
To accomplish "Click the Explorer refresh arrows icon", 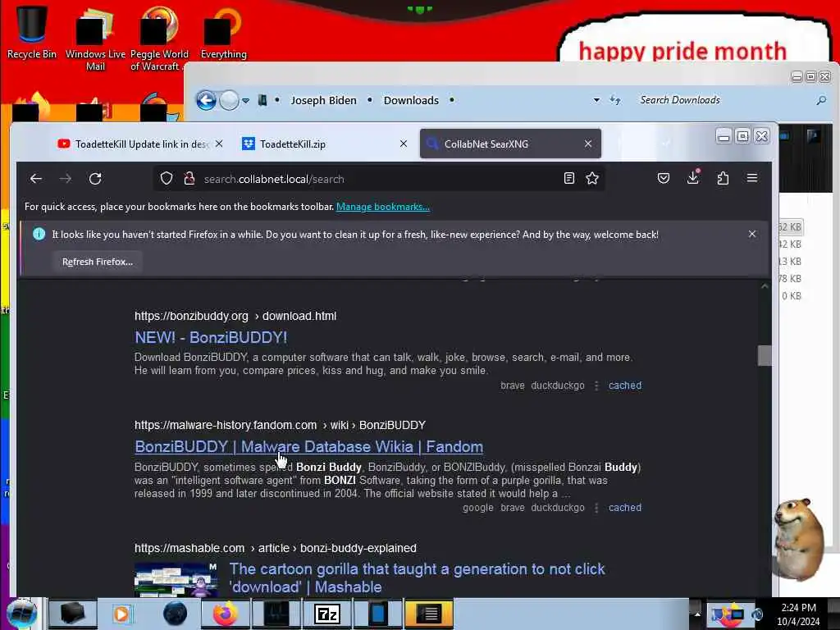I will click(x=615, y=100).
